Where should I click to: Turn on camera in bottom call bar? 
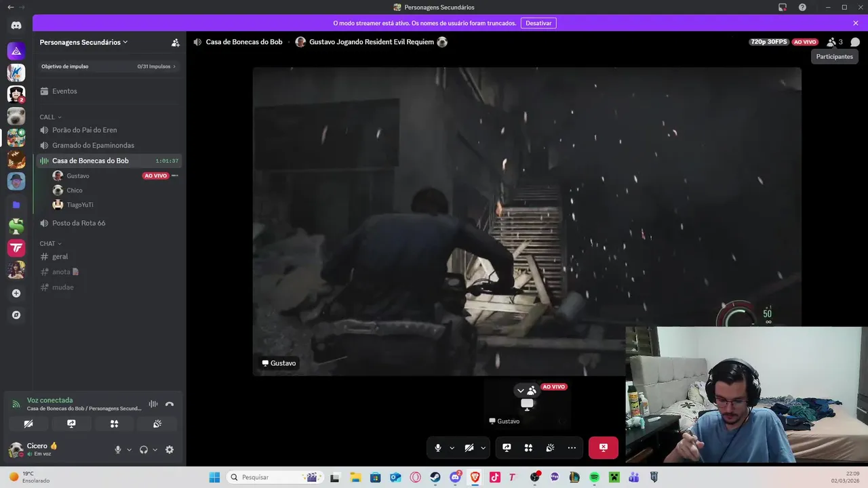469,448
